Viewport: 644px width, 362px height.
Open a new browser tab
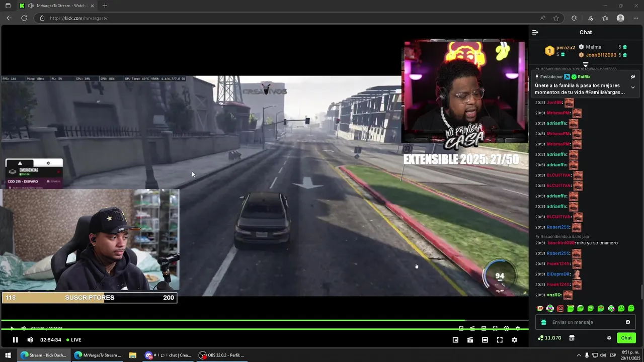click(105, 6)
